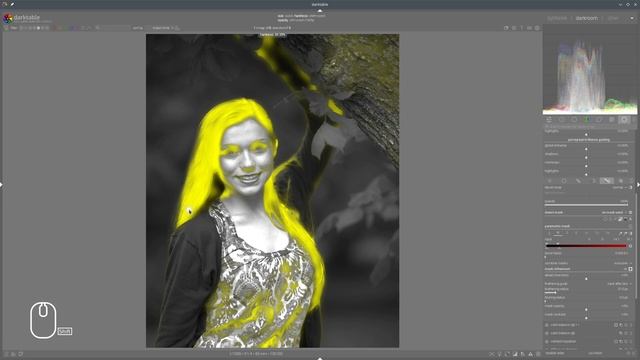This screenshot has height=360, width=640.
Task: Toggle thumbnail overlays star icon
Action: 514,28
